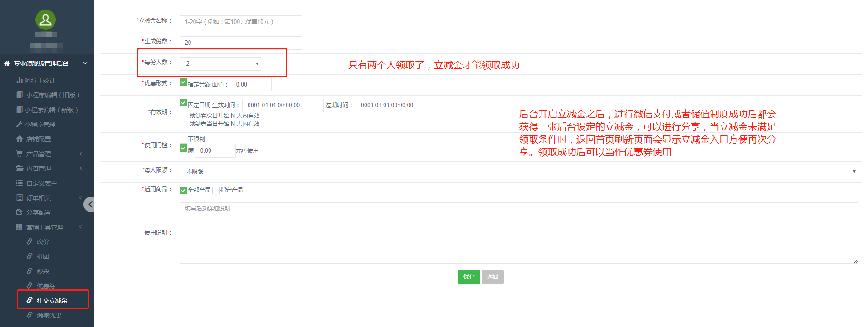868x327 pixels.
Task: Click the share icon for 分享配置
Action: click(x=20, y=212)
